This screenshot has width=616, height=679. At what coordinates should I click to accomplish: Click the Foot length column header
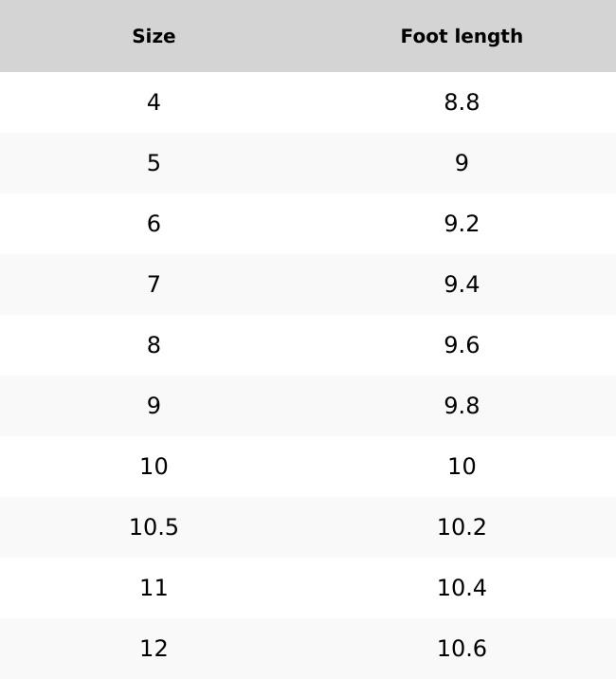[462, 36]
